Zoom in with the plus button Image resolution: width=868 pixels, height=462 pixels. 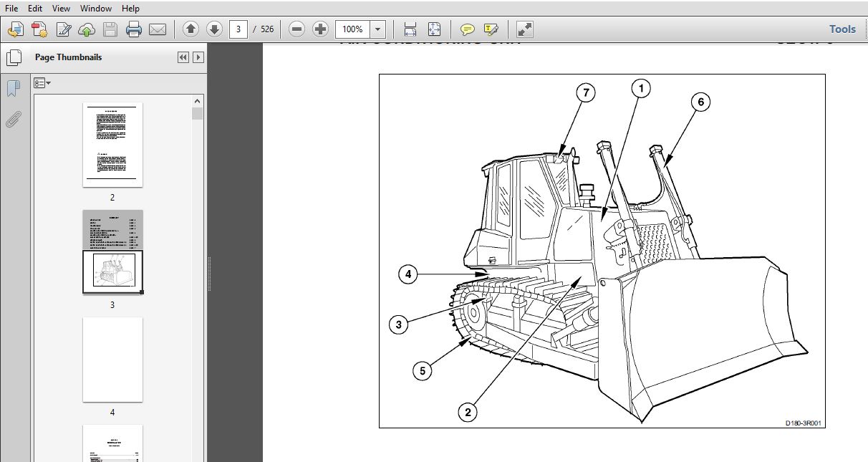(321, 29)
